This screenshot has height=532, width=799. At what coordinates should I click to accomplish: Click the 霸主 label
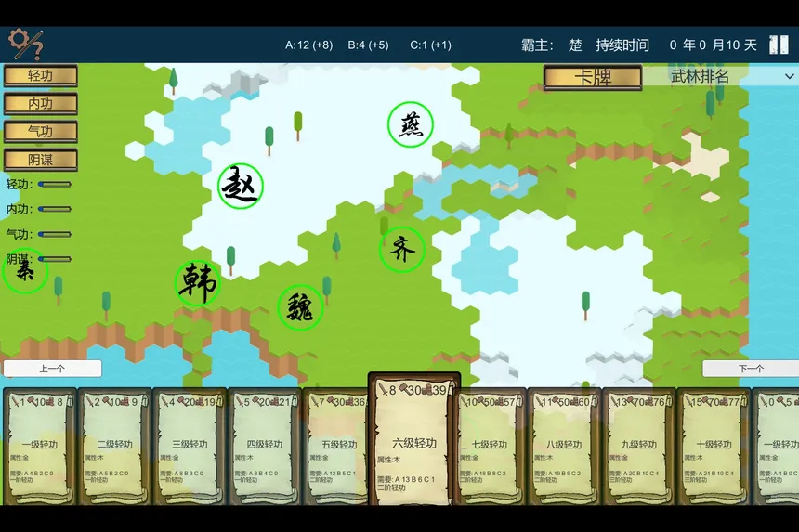click(x=537, y=45)
